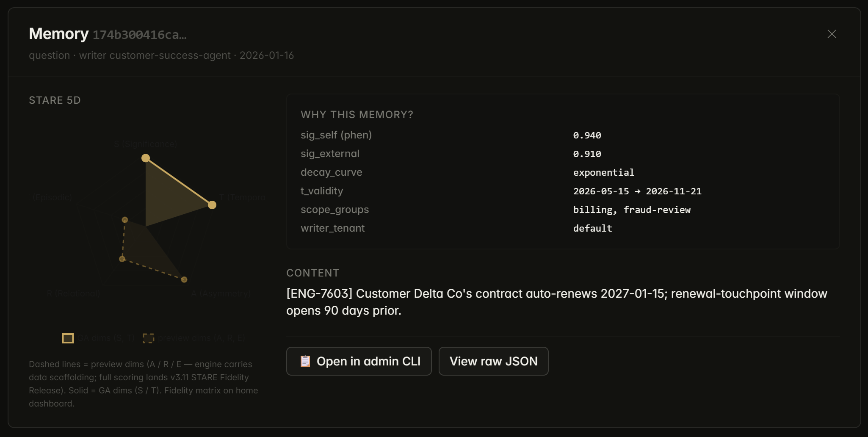Click the sig_external value 0.910
The width and height of the screenshot is (868, 437).
[587, 154]
